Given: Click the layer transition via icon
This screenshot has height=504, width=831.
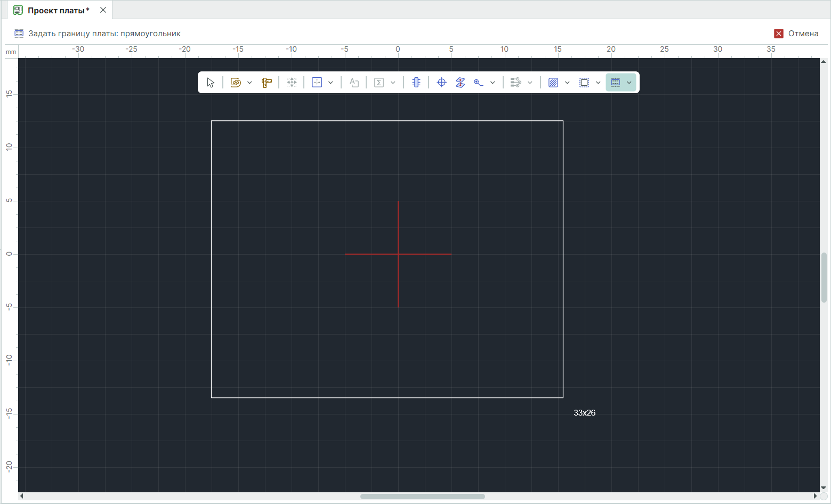Looking at the screenshot, I should 461,83.
